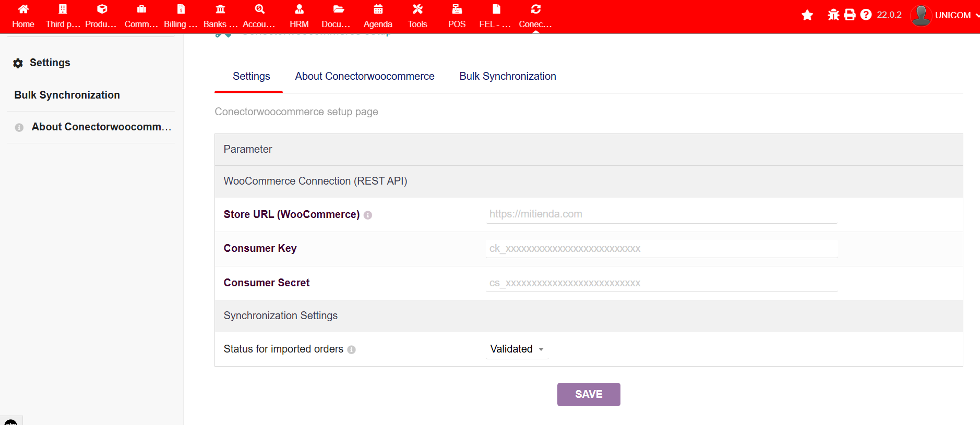This screenshot has width=980, height=425.
Task: Click the help question mark icon
Action: tap(866, 15)
